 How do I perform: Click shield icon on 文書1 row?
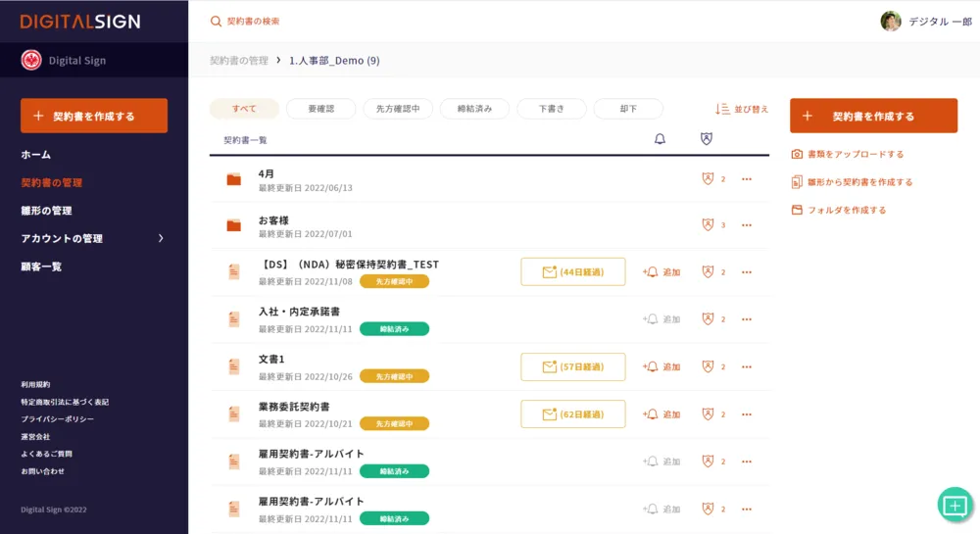coord(708,366)
